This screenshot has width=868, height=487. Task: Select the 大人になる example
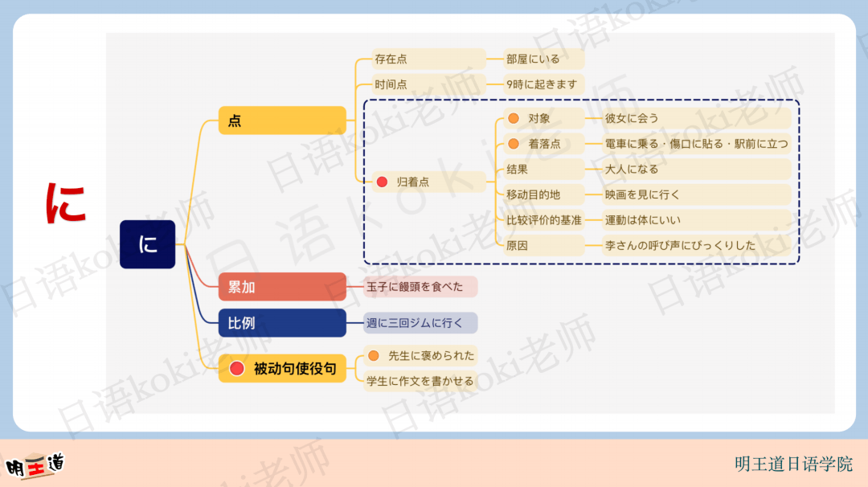pos(696,169)
